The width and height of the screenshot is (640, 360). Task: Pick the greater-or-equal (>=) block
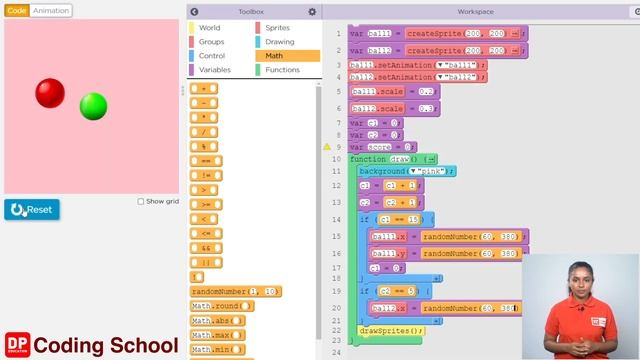[206, 204]
